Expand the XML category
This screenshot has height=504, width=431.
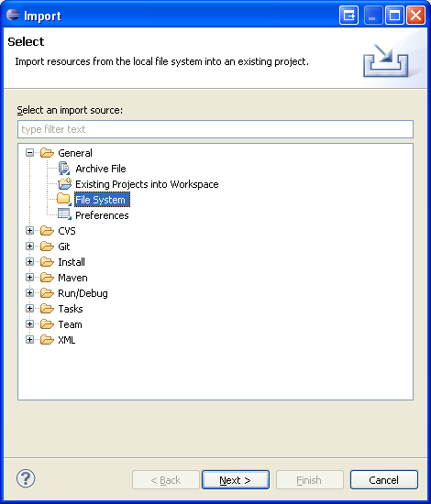(29, 339)
